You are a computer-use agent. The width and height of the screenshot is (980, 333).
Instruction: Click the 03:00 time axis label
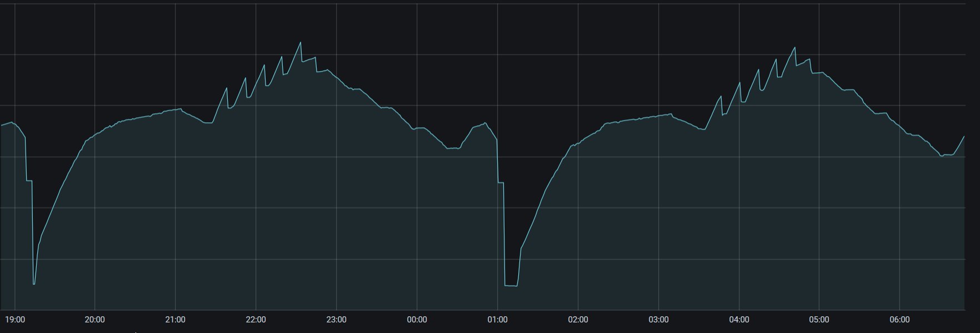click(x=658, y=320)
